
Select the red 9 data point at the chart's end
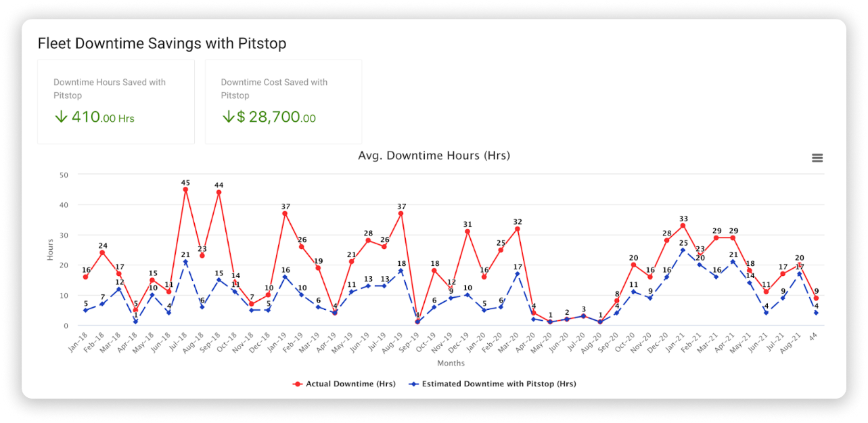pyautogui.click(x=817, y=298)
